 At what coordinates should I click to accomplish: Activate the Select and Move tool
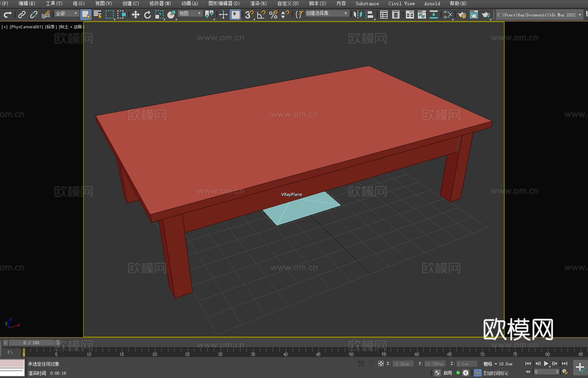[136, 14]
